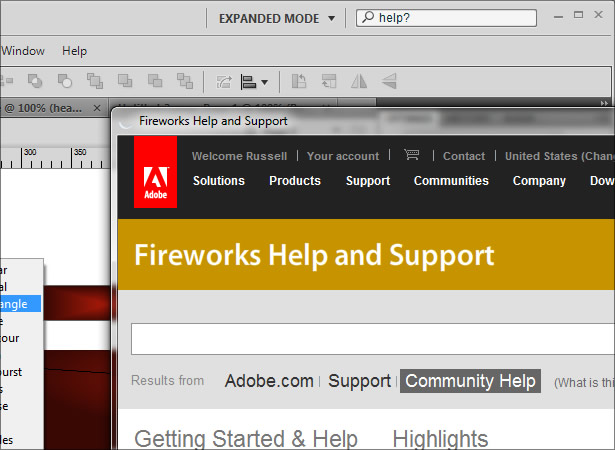
Task: Click the Union paths icon in toolbar
Action: coord(35,81)
